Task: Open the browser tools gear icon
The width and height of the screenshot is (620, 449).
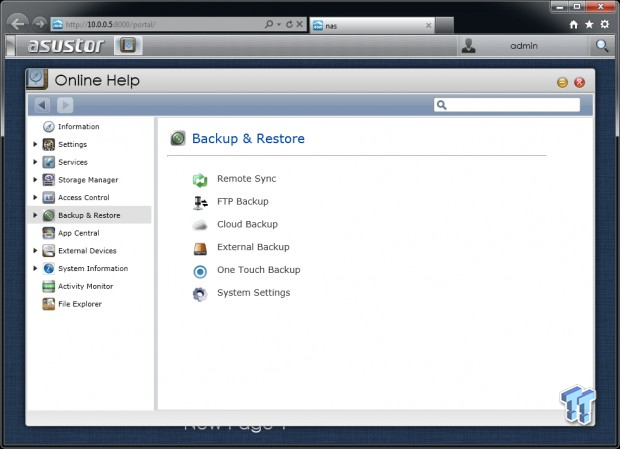Action: [x=605, y=25]
